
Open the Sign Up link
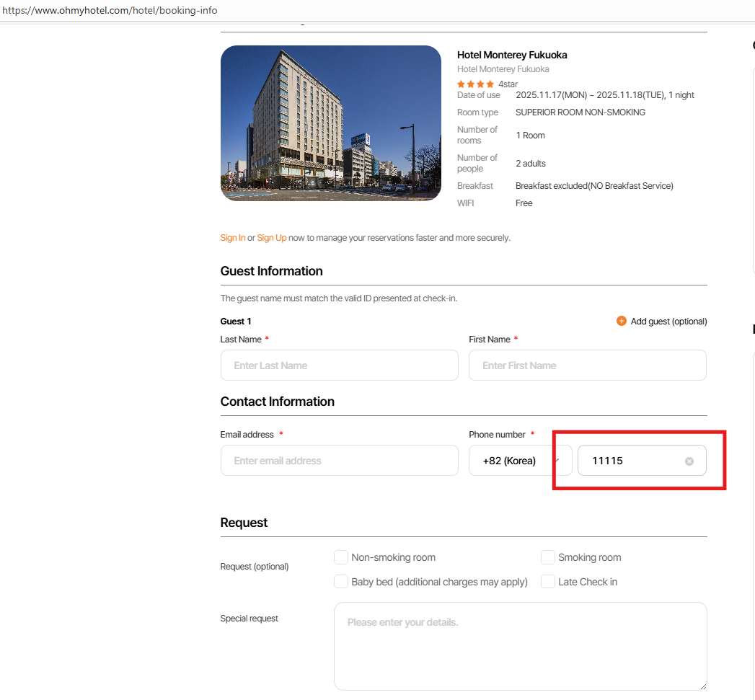tap(272, 238)
